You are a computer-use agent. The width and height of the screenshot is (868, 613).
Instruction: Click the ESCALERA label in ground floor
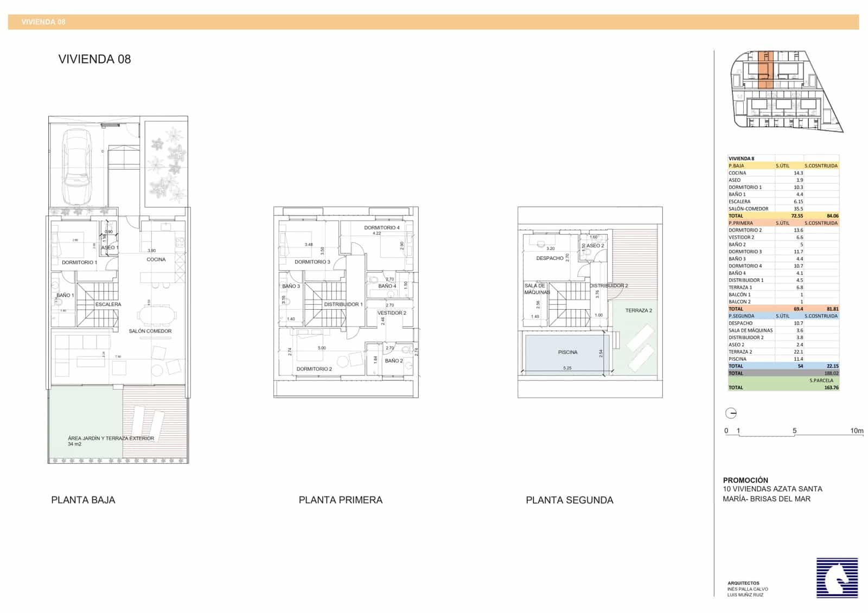tap(108, 304)
